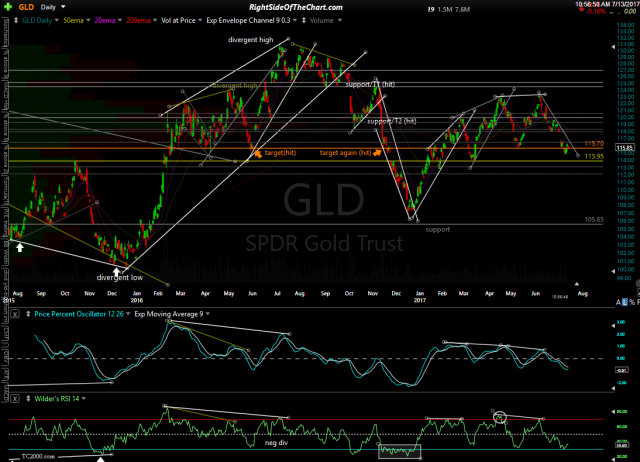Click the 115.70 price level label
The height and width of the screenshot is (462, 640).
(594, 144)
